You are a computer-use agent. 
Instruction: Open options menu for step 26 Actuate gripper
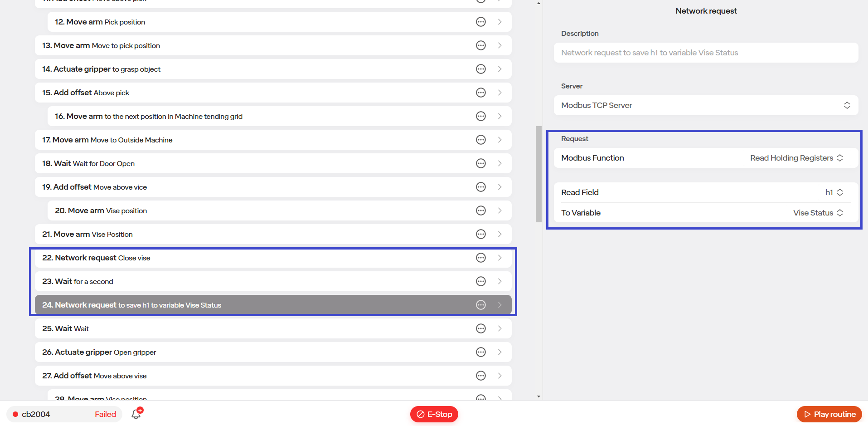click(481, 352)
